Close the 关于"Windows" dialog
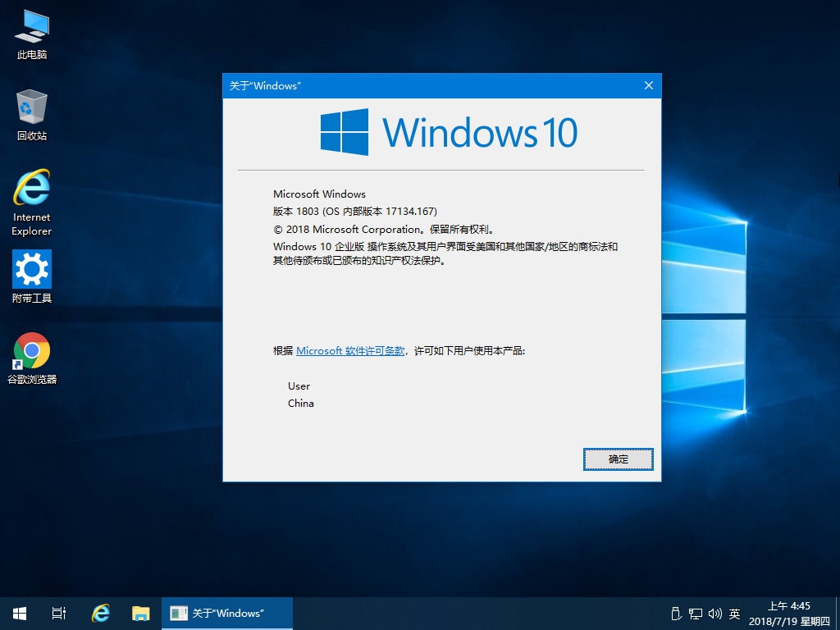The image size is (840, 630). [648, 85]
